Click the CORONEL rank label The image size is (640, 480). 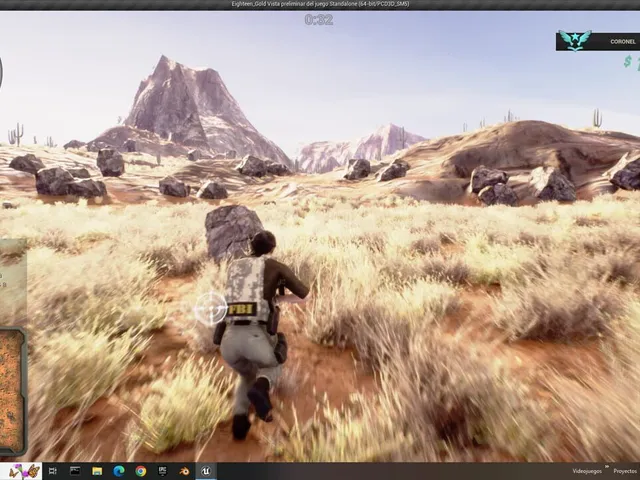coord(623,42)
